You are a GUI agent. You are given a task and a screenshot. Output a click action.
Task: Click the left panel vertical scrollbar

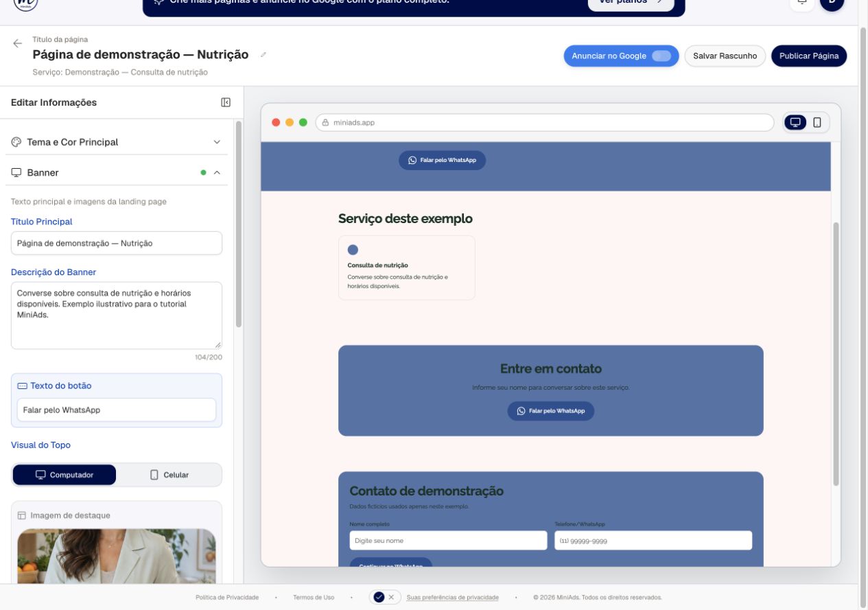239,224
